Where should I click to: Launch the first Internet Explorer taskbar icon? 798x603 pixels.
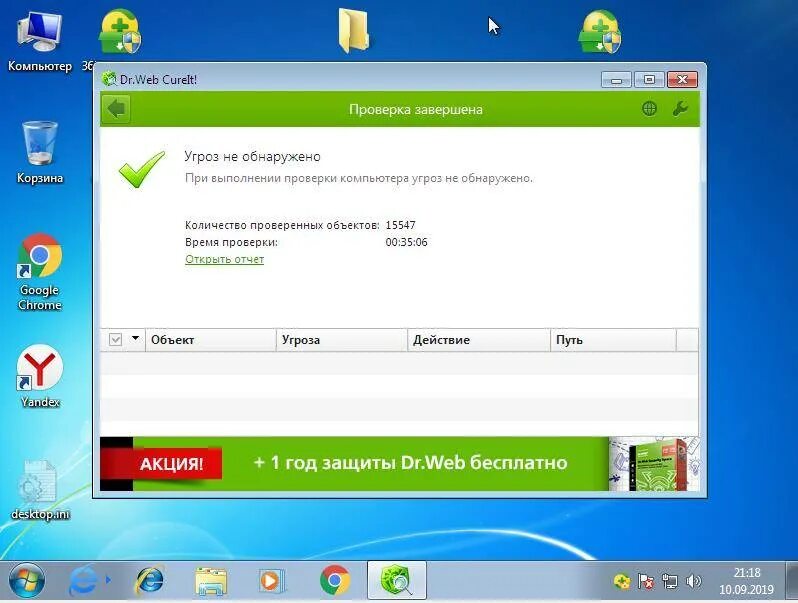coord(84,581)
